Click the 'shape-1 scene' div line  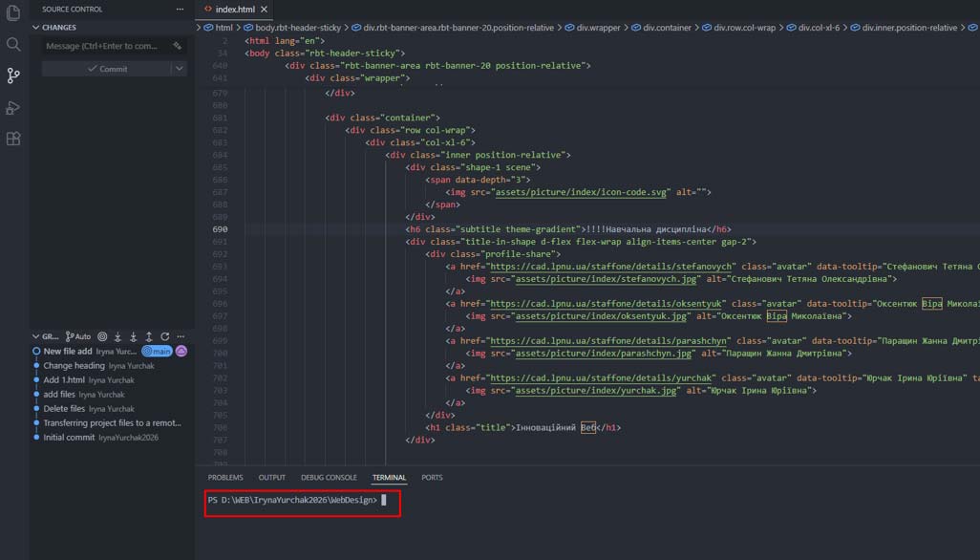click(473, 167)
